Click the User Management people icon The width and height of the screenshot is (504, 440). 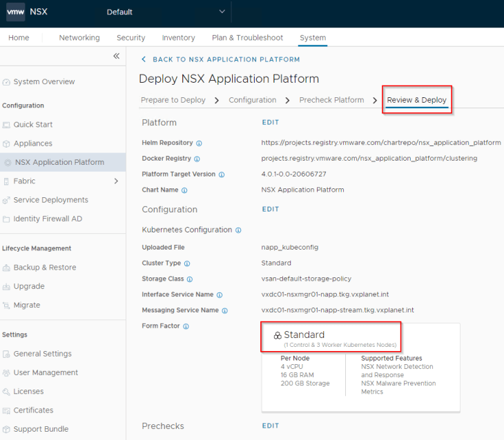[x=6, y=373]
